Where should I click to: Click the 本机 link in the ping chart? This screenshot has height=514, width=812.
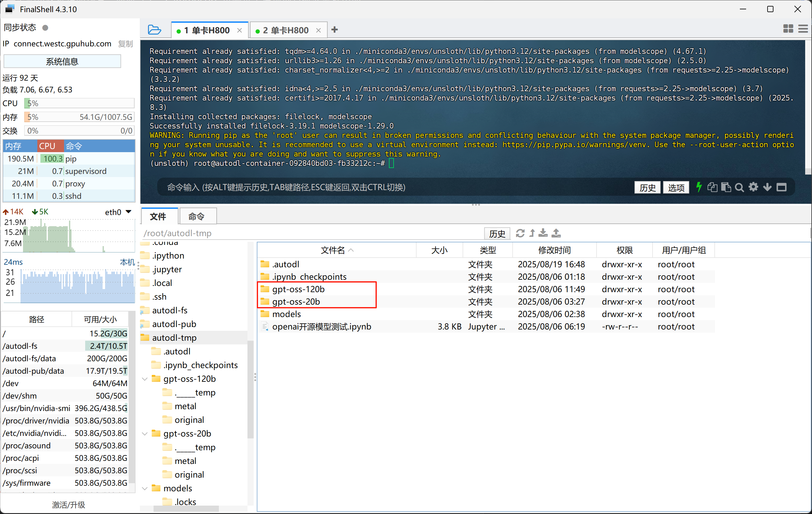[x=127, y=262]
